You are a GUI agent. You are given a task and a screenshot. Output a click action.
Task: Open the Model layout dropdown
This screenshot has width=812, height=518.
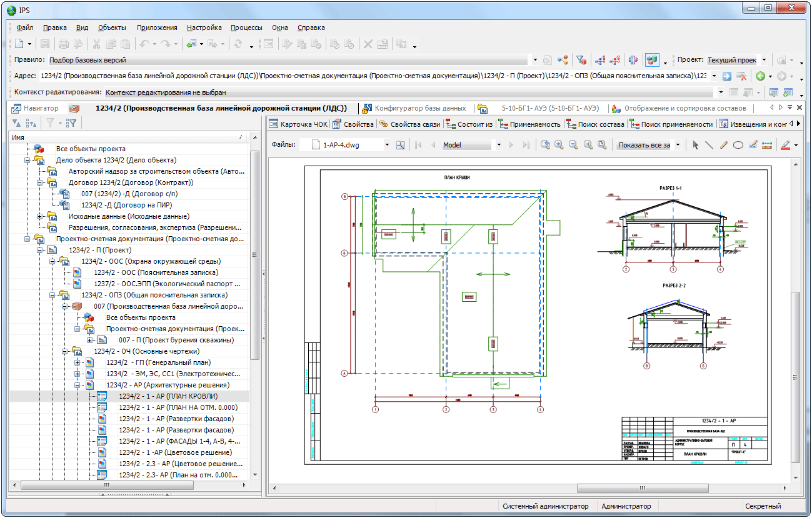click(x=498, y=145)
